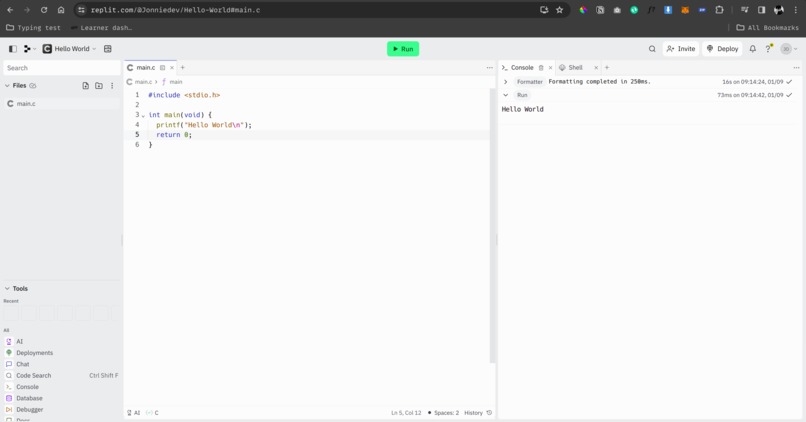Toggle the left sidebar panel icon
This screenshot has width=806, height=422.
pos(13,49)
